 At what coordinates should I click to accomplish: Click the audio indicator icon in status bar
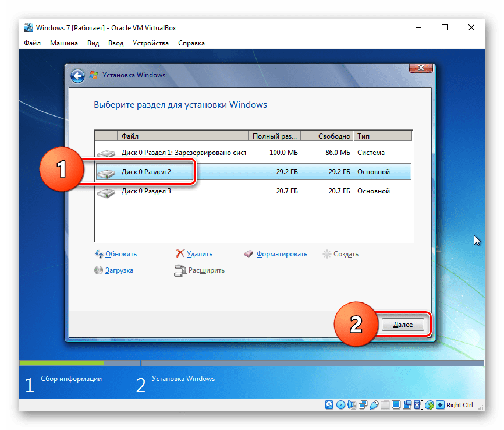point(352,404)
